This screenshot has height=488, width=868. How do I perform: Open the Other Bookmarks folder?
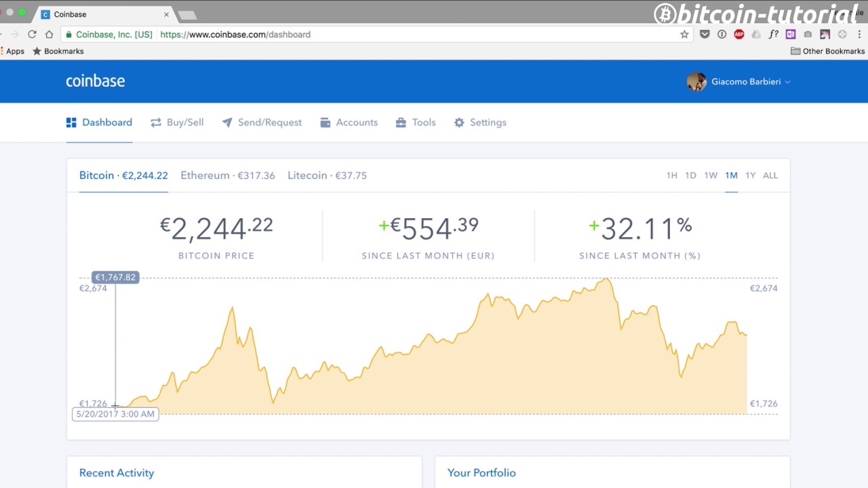(x=828, y=51)
